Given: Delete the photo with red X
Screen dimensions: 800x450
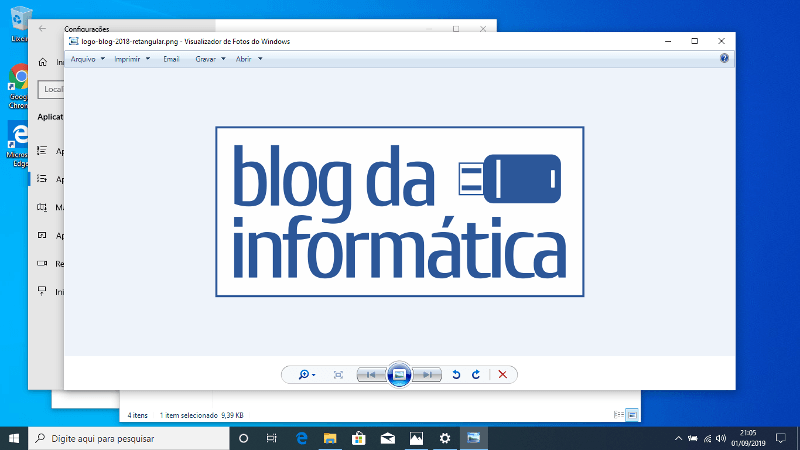Looking at the screenshot, I should pos(503,374).
